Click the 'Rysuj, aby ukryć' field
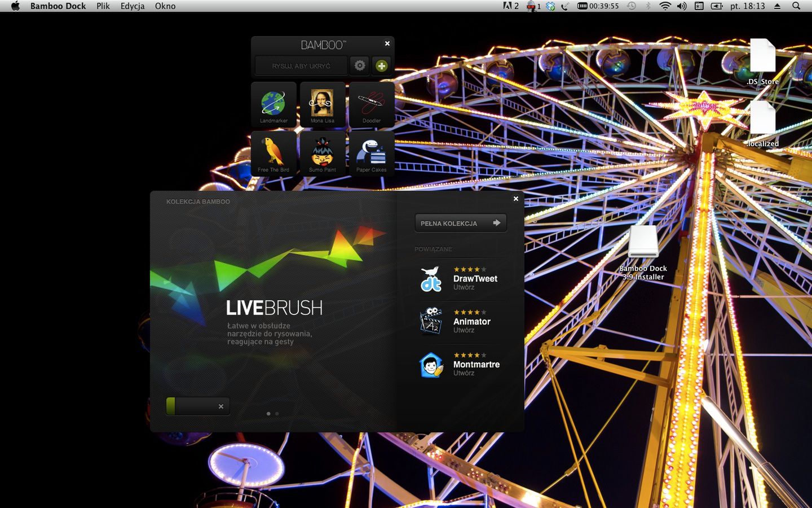Image resolution: width=812 pixels, height=508 pixels. [x=301, y=65]
